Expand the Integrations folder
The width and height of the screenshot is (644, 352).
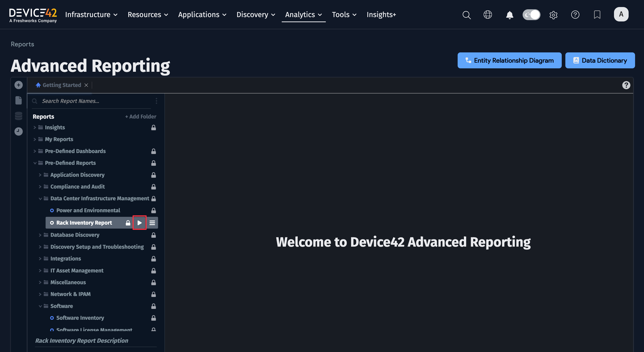40,259
